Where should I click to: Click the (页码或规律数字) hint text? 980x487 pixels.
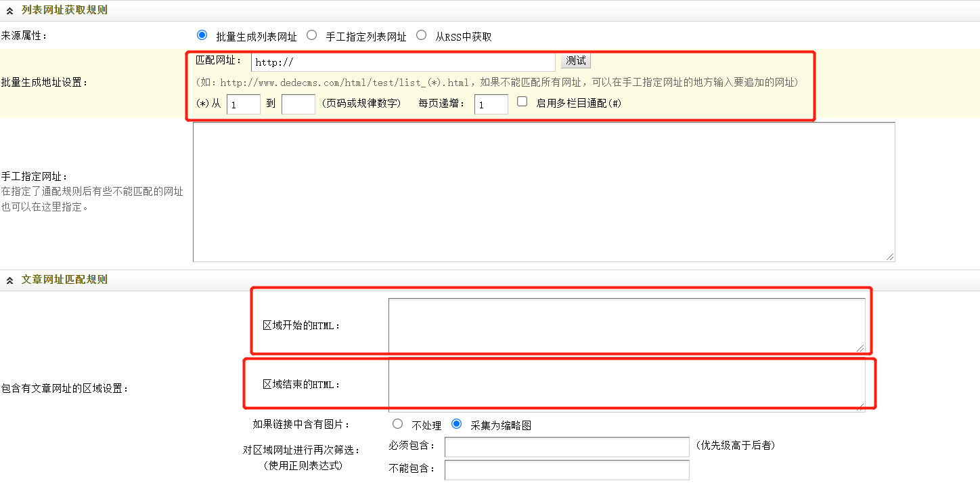coord(361,104)
